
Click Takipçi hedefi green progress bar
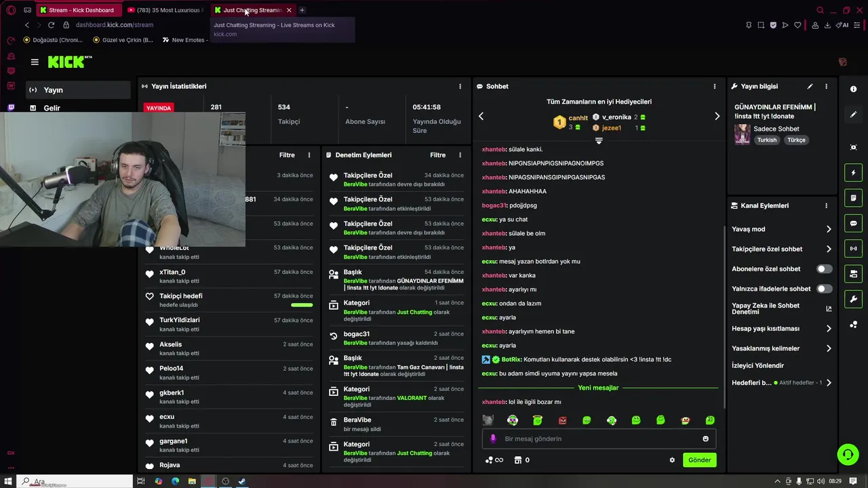pos(302,305)
